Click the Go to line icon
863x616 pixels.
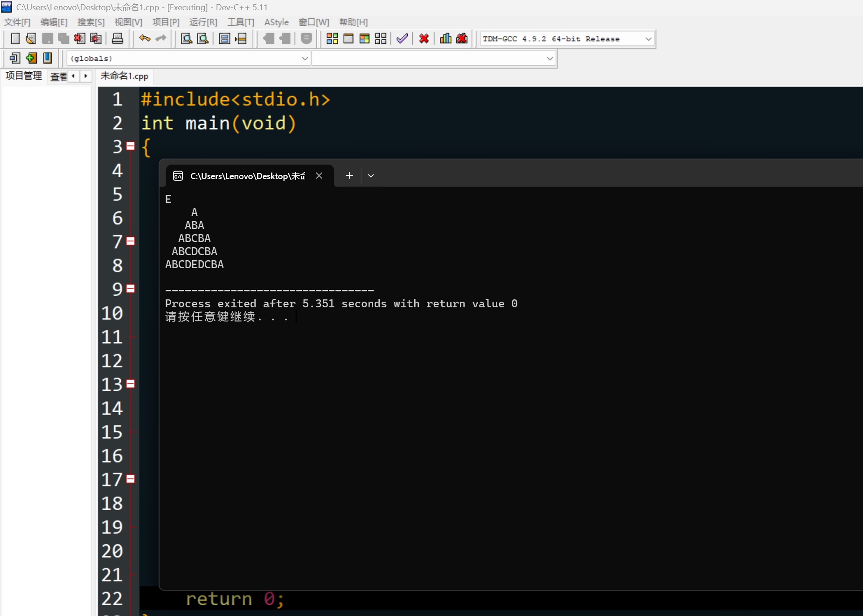(x=241, y=39)
